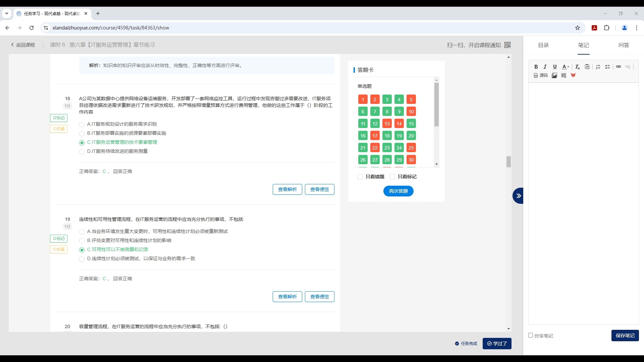Open Chrome three-dot menu
644x362 pixels.
pyautogui.click(x=637, y=28)
